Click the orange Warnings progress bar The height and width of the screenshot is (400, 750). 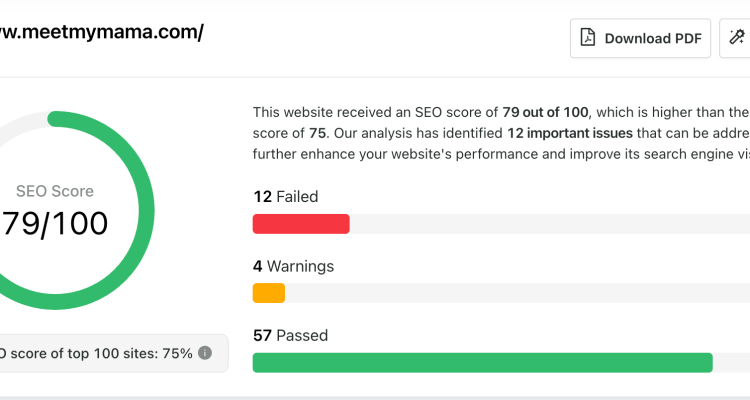coord(269,293)
